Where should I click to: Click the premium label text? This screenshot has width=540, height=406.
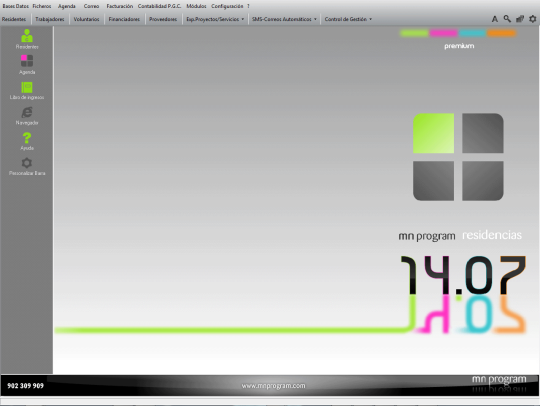[459, 46]
